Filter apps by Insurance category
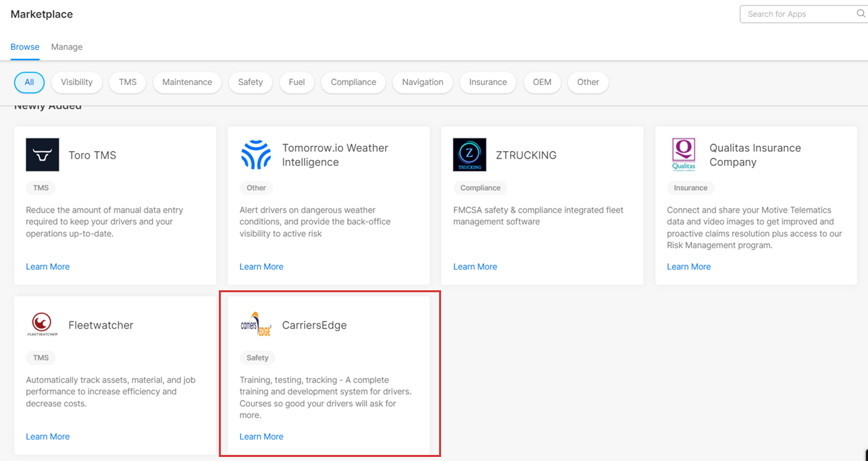Image resolution: width=868 pixels, height=461 pixels. point(488,82)
